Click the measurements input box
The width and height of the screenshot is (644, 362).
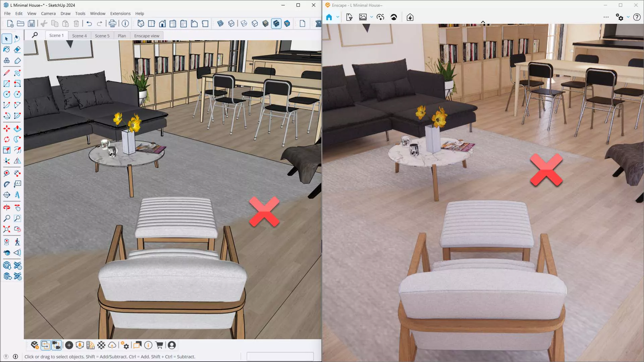tap(280, 356)
